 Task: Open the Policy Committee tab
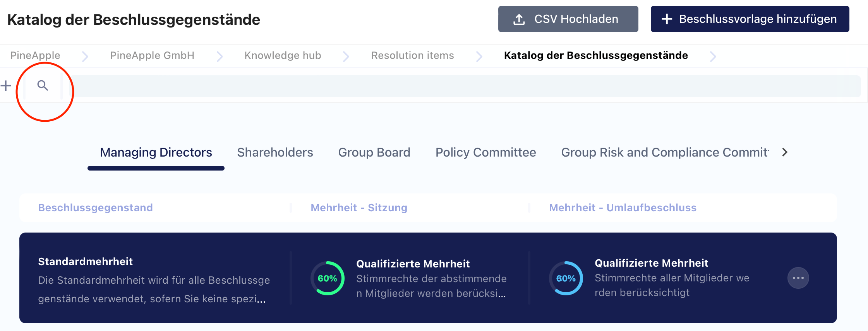point(485,152)
